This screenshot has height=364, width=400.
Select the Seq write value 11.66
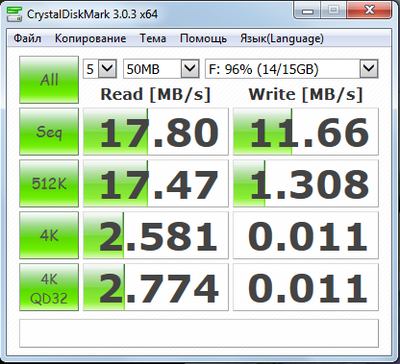(x=306, y=132)
